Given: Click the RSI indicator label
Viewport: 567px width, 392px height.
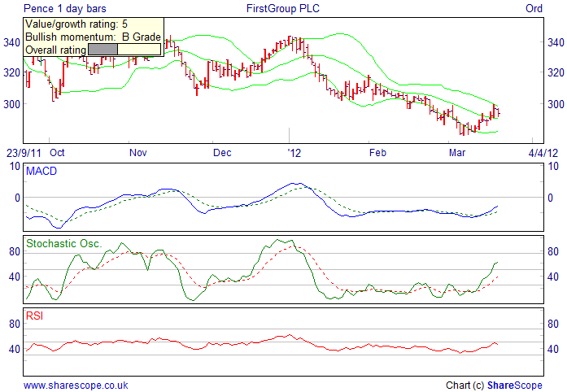Looking at the screenshot, I should pyautogui.click(x=34, y=316).
